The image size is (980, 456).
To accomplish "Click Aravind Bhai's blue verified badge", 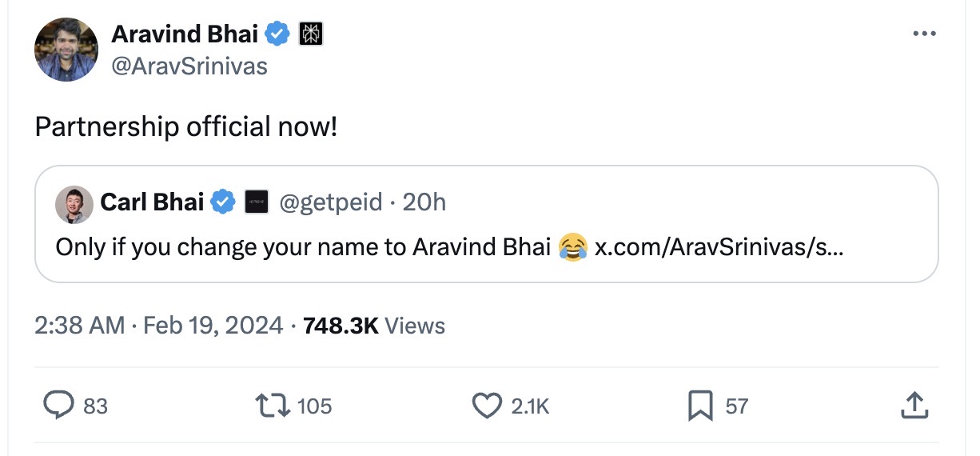I will (x=277, y=34).
